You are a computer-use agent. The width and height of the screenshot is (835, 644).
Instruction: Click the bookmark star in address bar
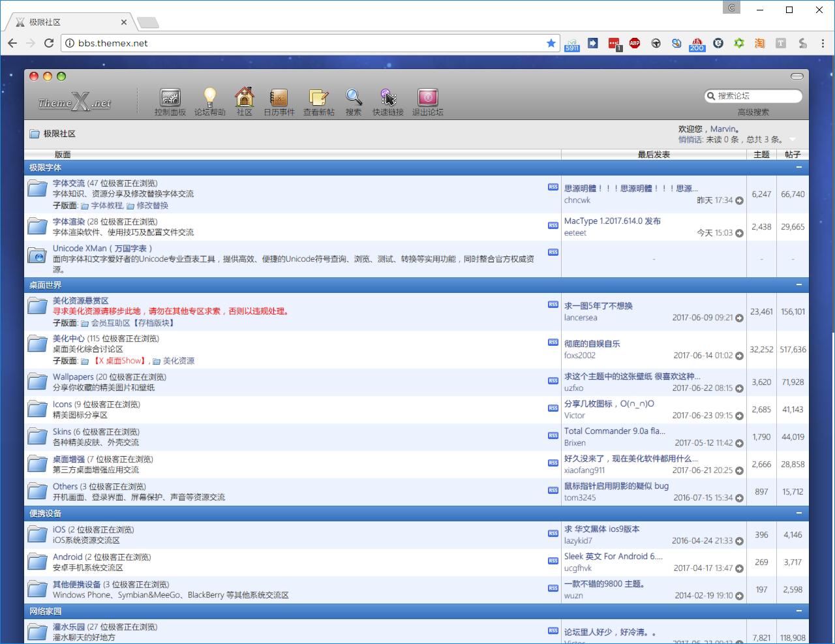[551, 43]
